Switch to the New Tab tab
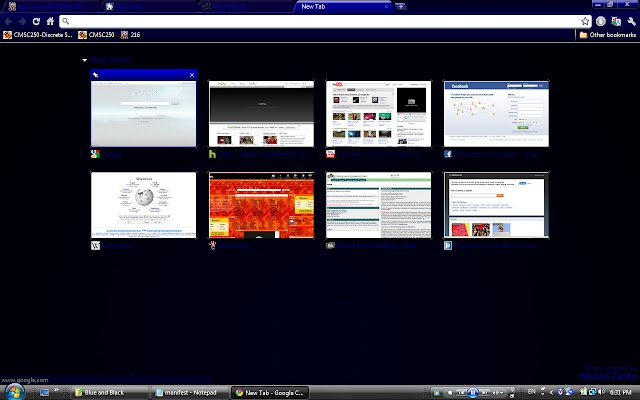640x400 pixels. tap(343, 7)
